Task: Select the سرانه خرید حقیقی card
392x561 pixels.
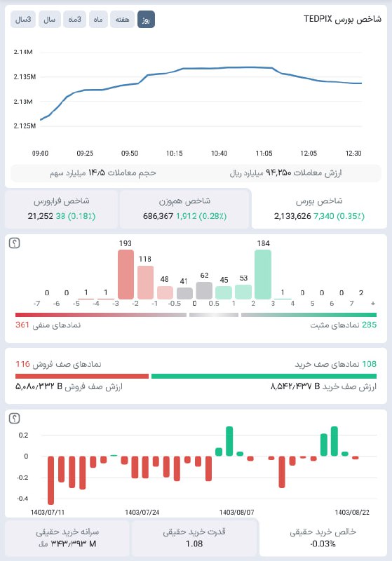Action: (x=67, y=538)
